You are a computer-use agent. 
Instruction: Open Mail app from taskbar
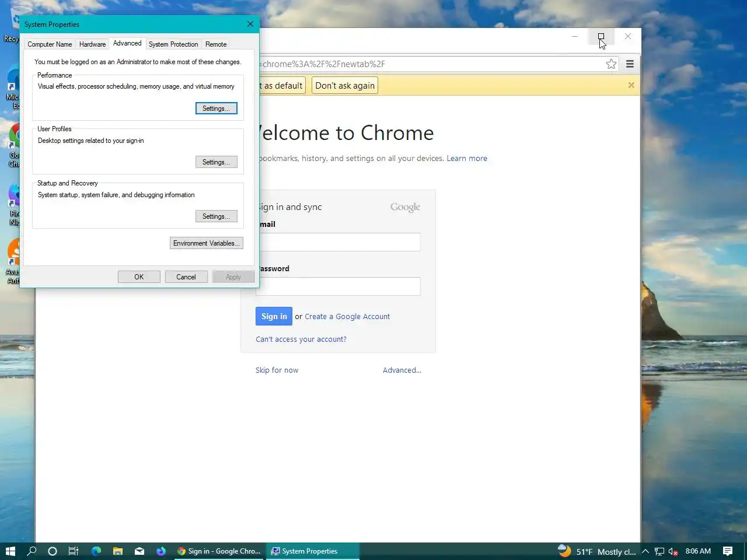click(x=139, y=551)
